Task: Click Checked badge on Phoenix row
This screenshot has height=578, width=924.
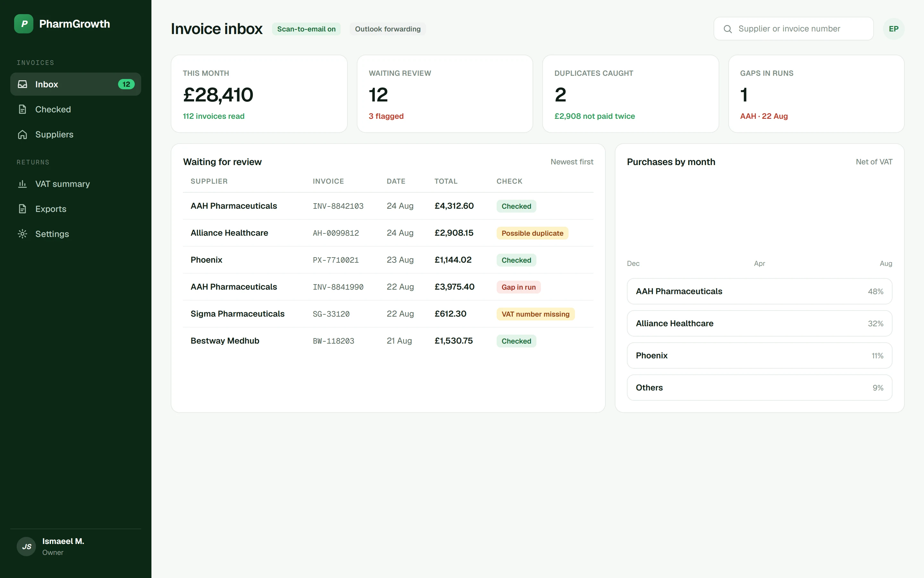Action: point(516,260)
